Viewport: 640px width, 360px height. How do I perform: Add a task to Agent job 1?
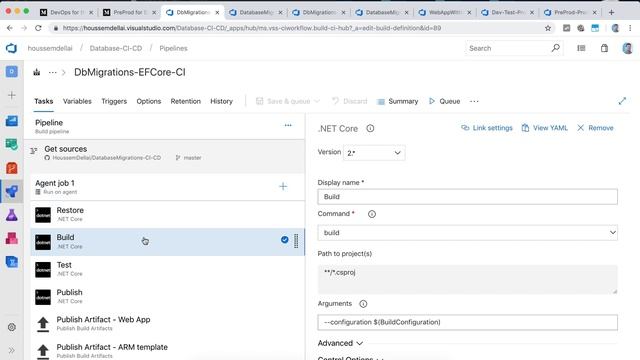pyautogui.click(x=283, y=187)
